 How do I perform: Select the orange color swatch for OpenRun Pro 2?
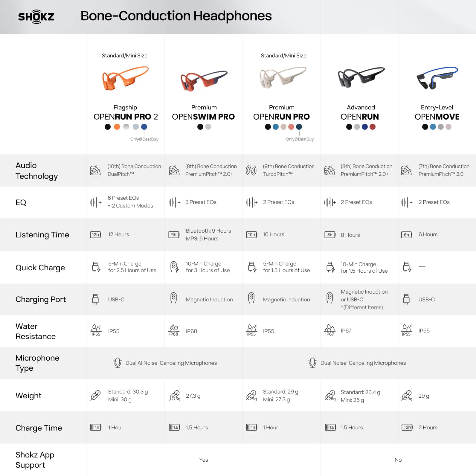(x=117, y=127)
